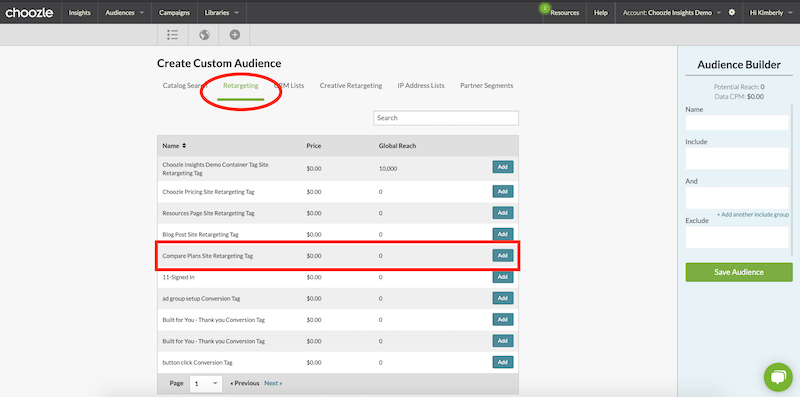Screen dimensions: 800x397
Task: Click the plus circle create icon
Action: click(235, 35)
